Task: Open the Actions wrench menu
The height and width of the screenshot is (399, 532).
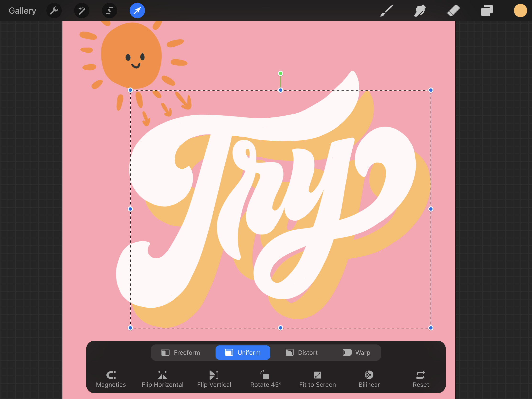Action: click(54, 11)
